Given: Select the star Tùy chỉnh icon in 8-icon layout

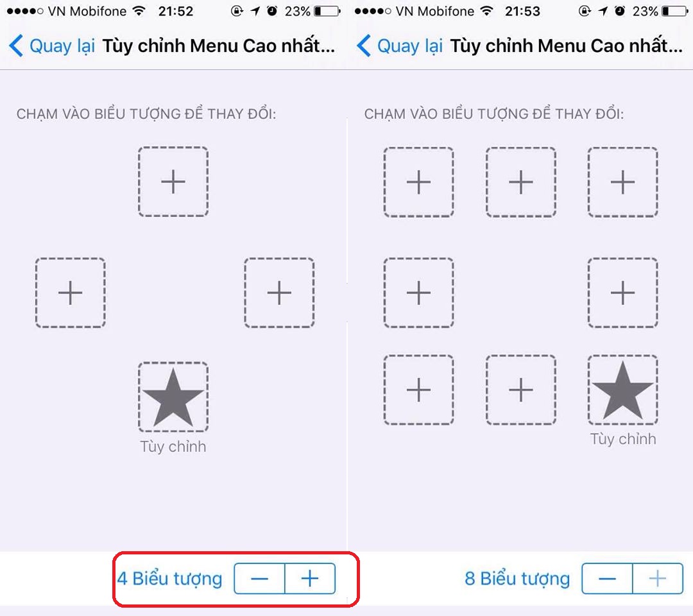Looking at the screenshot, I should click(x=622, y=389).
